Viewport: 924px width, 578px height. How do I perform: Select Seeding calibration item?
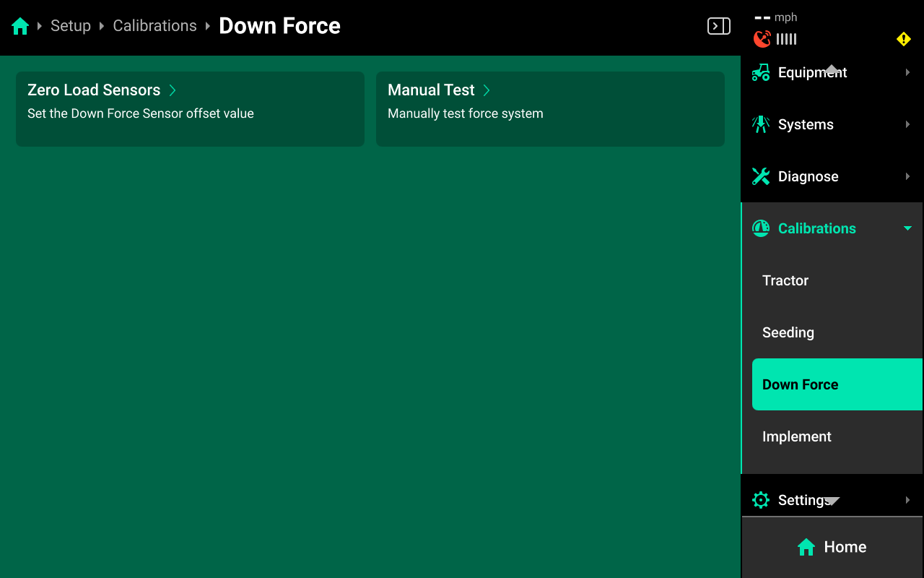(x=788, y=332)
